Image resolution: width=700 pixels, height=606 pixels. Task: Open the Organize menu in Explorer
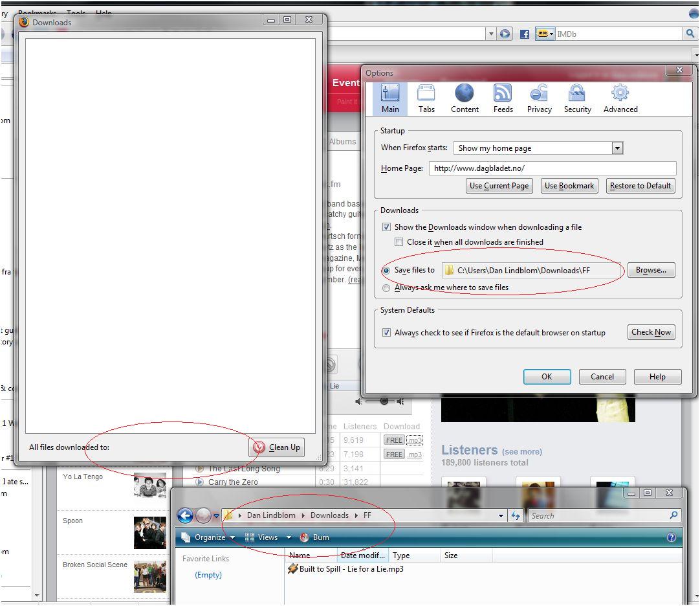click(x=208, y=537)
